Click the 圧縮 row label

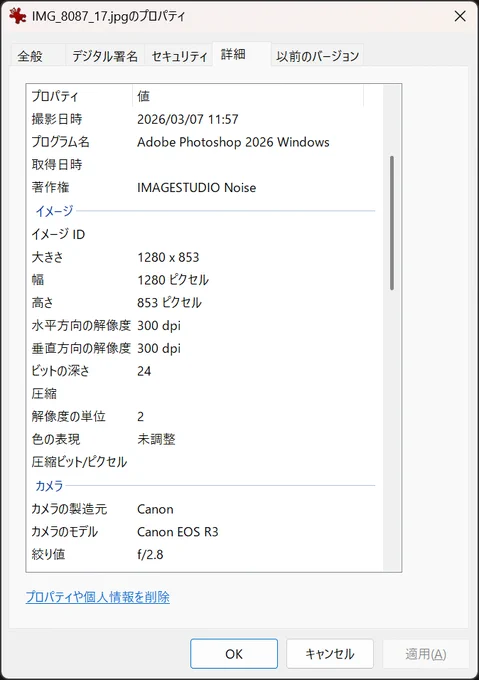click(x=44, y=394)
